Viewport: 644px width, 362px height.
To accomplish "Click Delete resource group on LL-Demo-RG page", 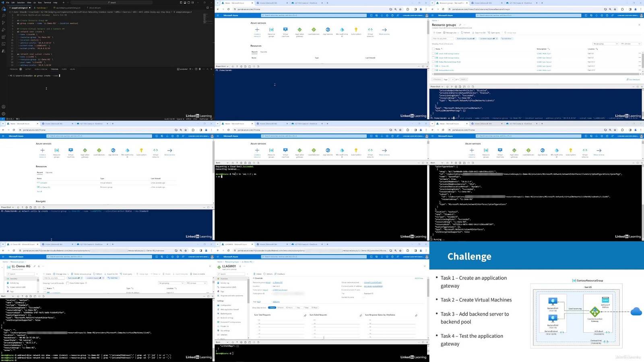I will point(81,274).
